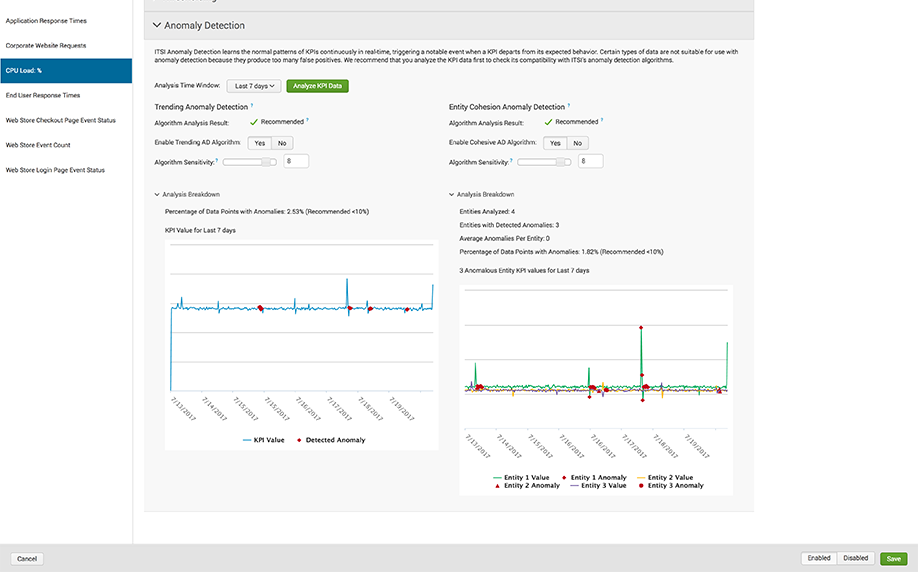
Task: Click the Analyze KPI Data button
Action: (x=317, y=86)
